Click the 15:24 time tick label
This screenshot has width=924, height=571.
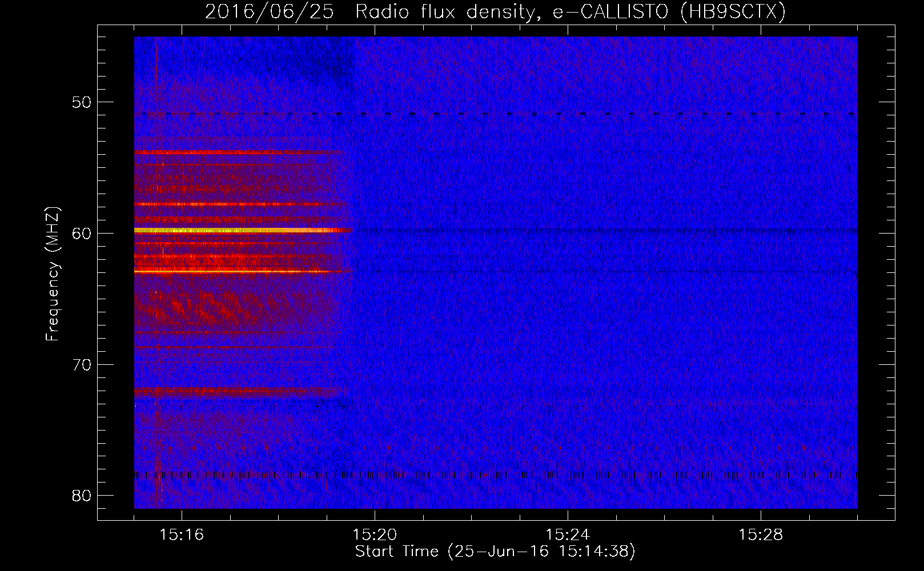(x=568, y=534)
